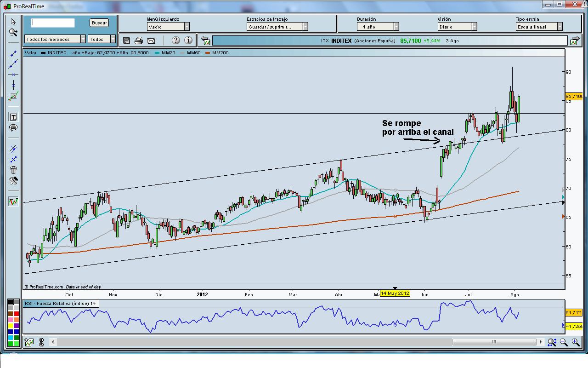This screenshot has width=588, height=368.
Task: Click the 85,7100 price label on axis
Action: point(574,97)
